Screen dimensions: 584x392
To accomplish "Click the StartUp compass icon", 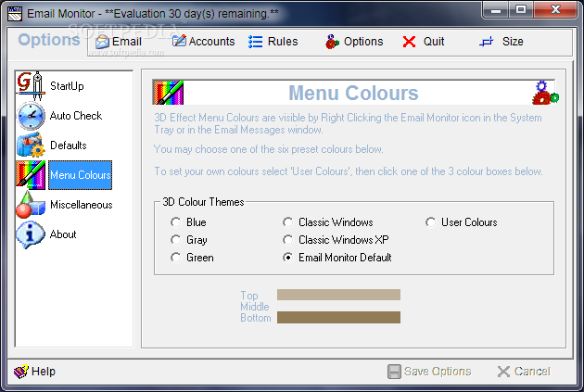I will tap(31, 86).
